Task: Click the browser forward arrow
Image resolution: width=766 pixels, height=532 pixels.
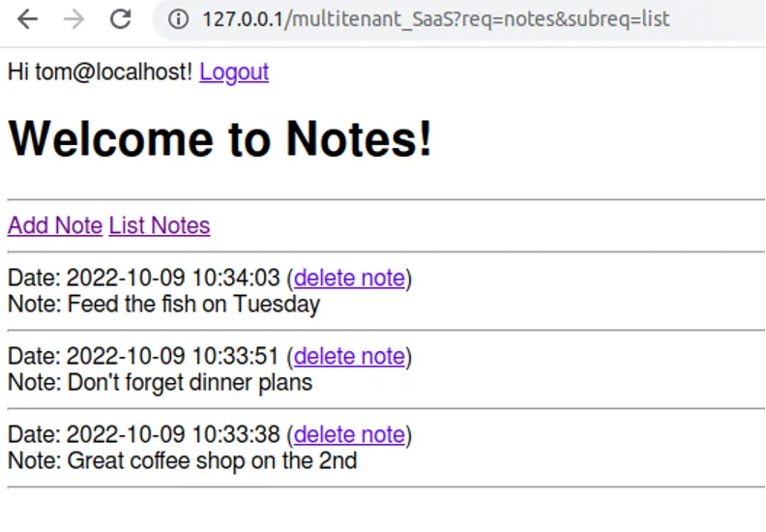Action: tap(74, 18)
